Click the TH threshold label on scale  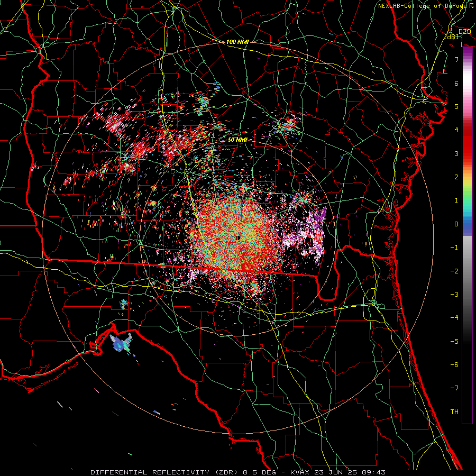(x=454, y=412)
